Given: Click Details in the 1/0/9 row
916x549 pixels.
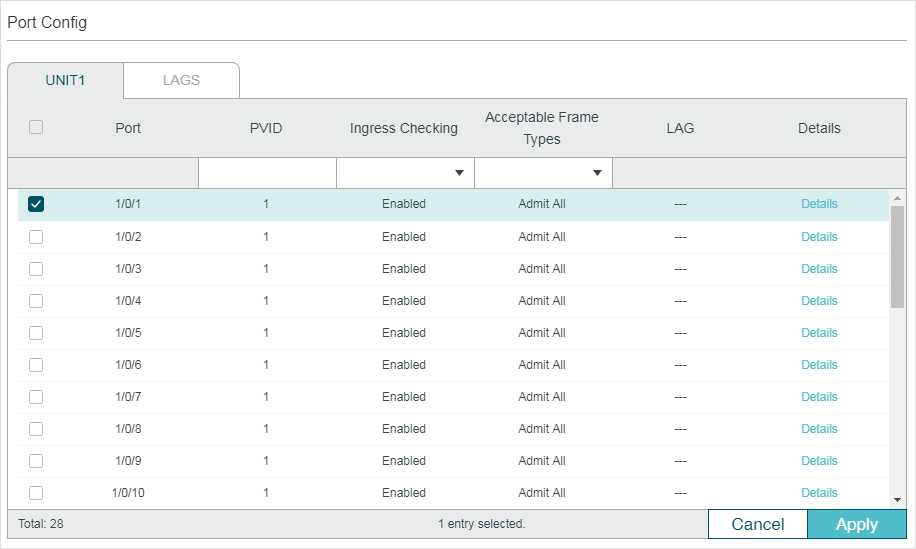Looking at the screenshot, I should (819, 461).
